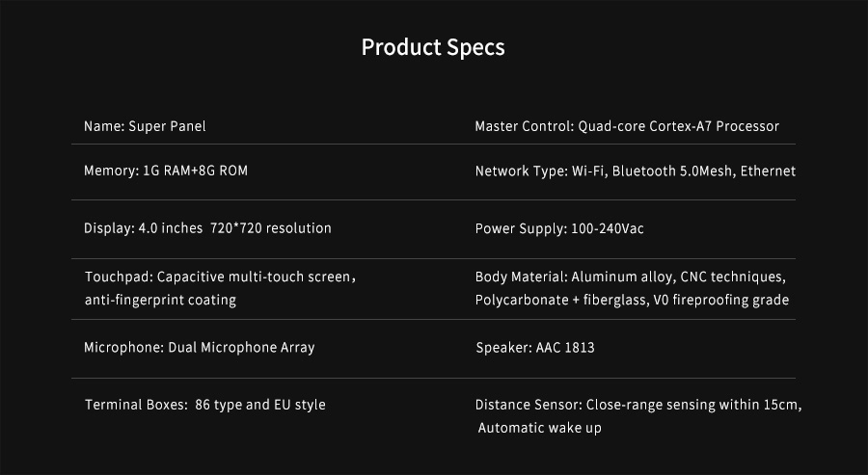Click the Speaker AAC 1813 spec
This screenshot has width=868, height=475.
click(x=535, y=347)
